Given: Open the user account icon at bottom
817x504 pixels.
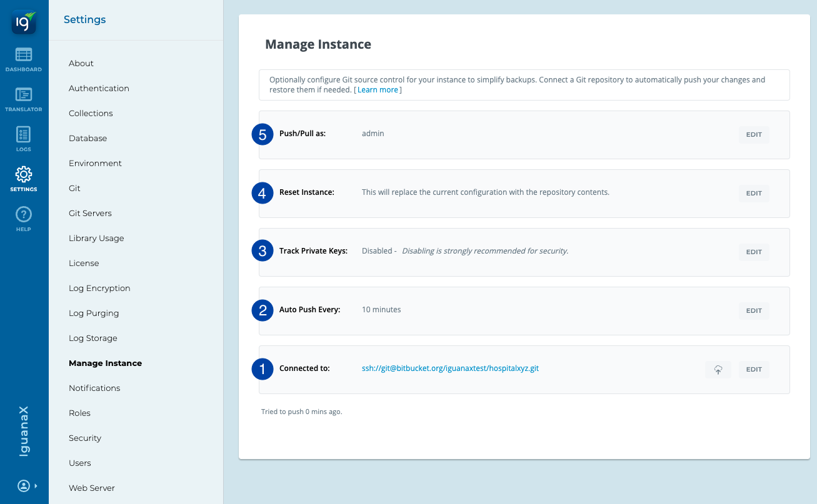Looking at the screenshot, I should [23, 485].
